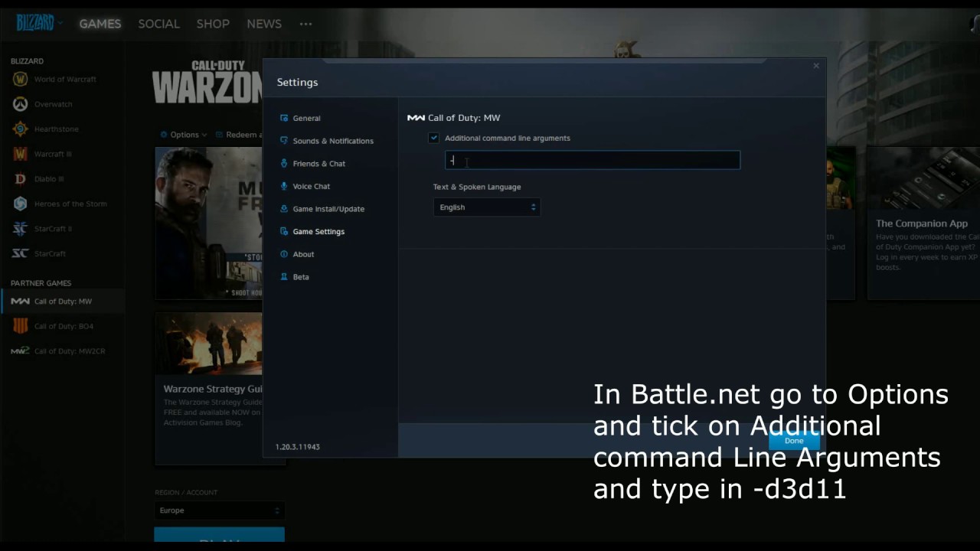Click the version number 1.20.3.11943
980x551 pixels.
[x=298, y=447]
